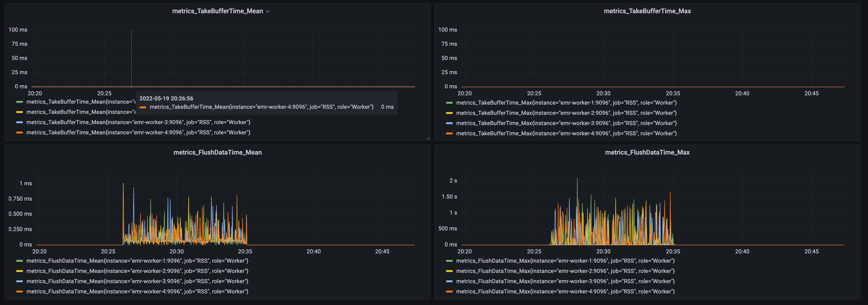
Task: Click blue swatch of TakeBufferTime_Mean emr-worker-3 series
Action: (20, 122)
